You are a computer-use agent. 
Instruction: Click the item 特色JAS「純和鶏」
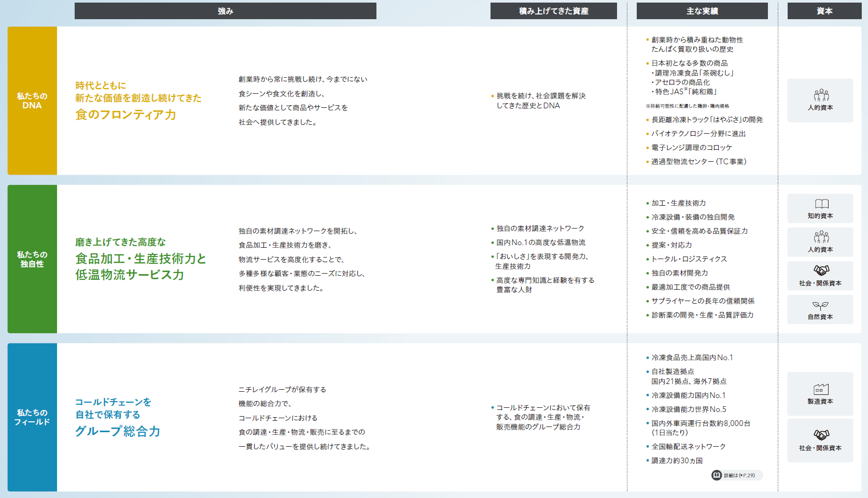tap(684, 92)
